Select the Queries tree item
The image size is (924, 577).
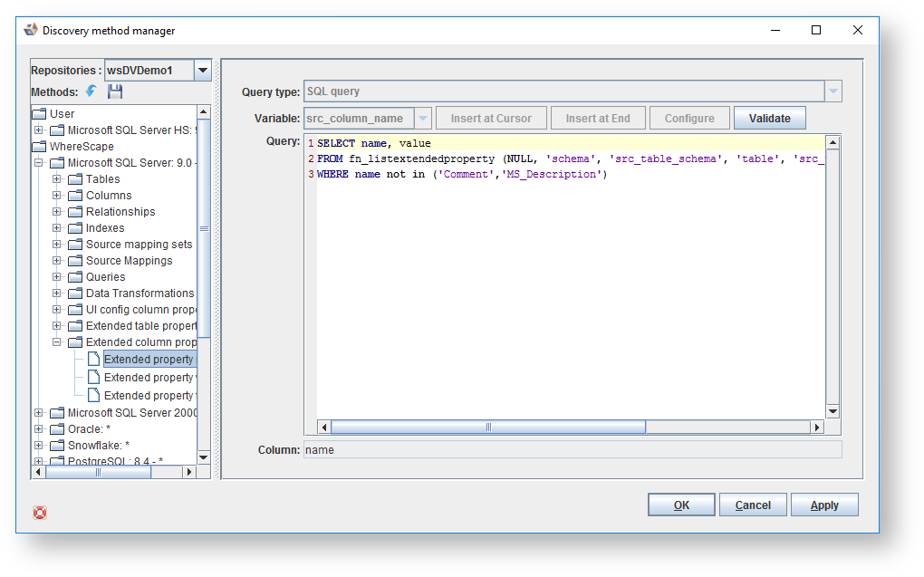(105, 277)
